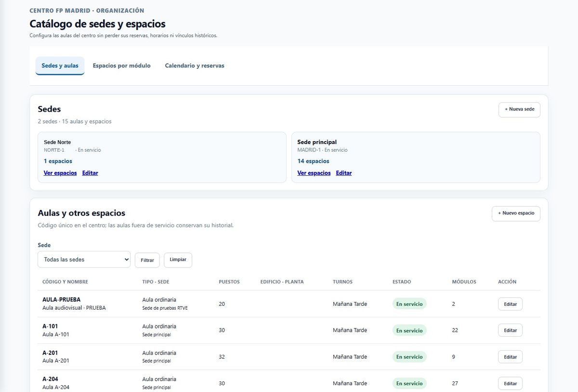Click the 14 espacios count in Sede principal
The height and width of the screenshot is (392, 578).
[x=314, y=161]
